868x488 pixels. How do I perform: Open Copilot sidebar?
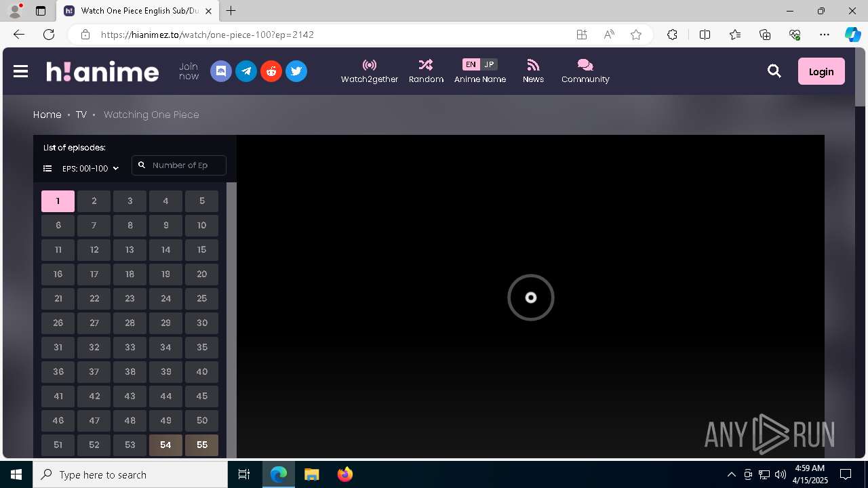tap(852, 35)
